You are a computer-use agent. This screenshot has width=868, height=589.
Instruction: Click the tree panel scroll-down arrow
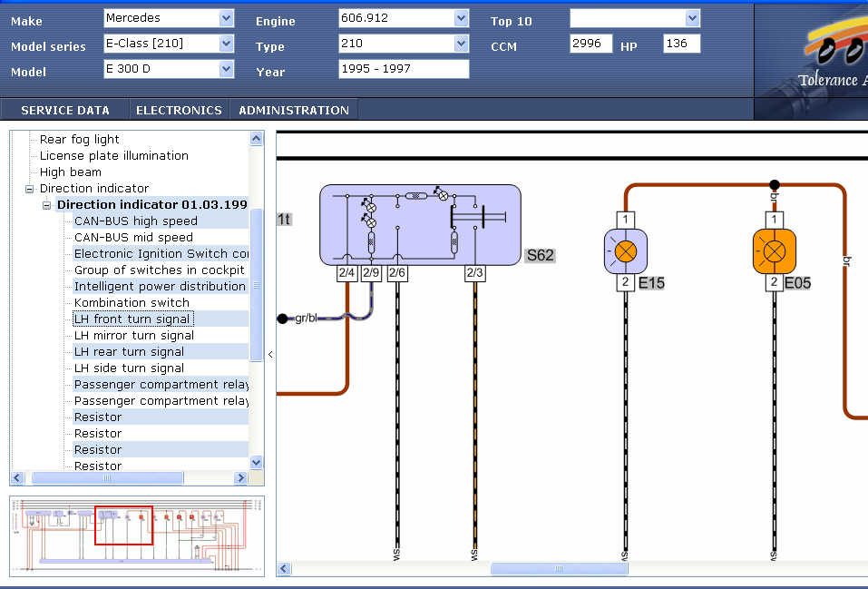tap(257, 462)
